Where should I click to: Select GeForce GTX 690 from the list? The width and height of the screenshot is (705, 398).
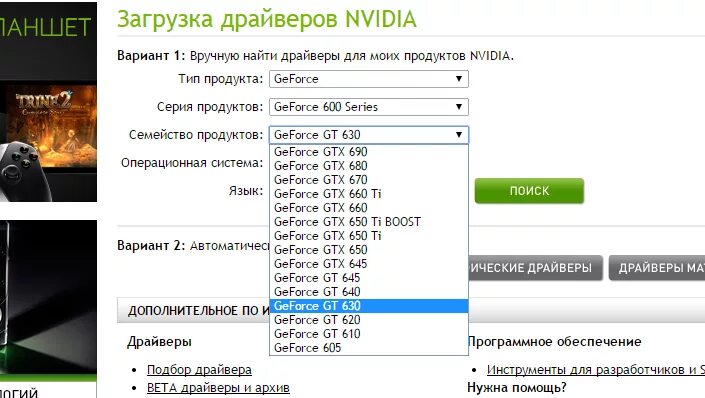369,152
